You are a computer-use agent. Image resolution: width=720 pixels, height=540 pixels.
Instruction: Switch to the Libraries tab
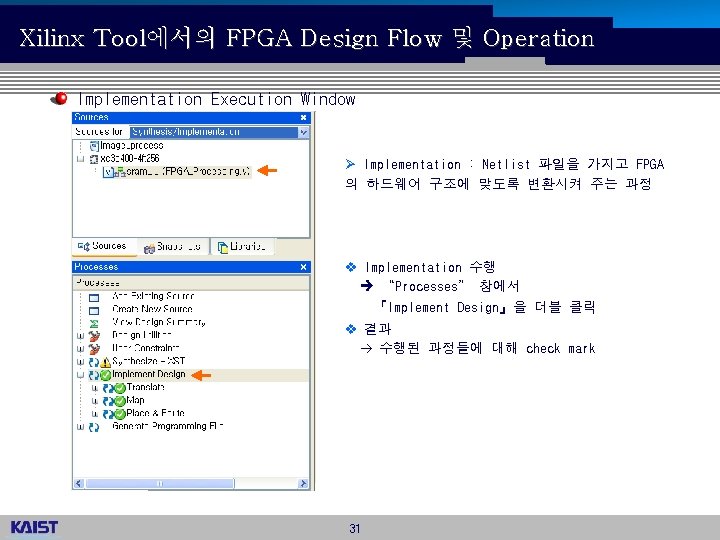click(242, 247)
